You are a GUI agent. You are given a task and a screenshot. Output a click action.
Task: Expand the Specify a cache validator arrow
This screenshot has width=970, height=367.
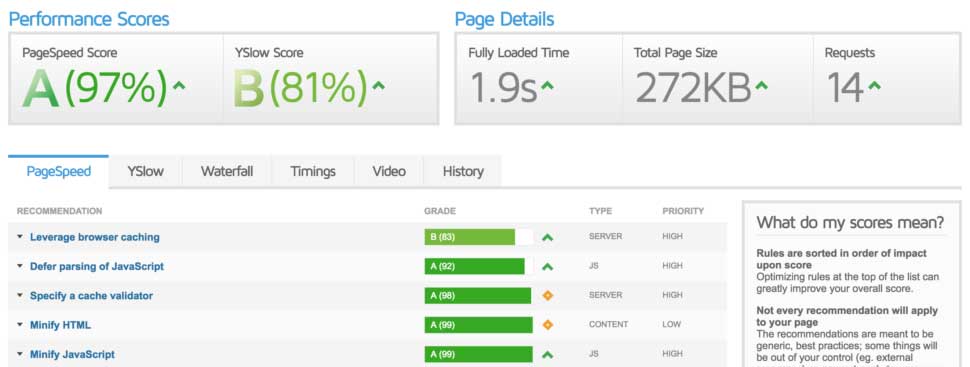point(20,296)
